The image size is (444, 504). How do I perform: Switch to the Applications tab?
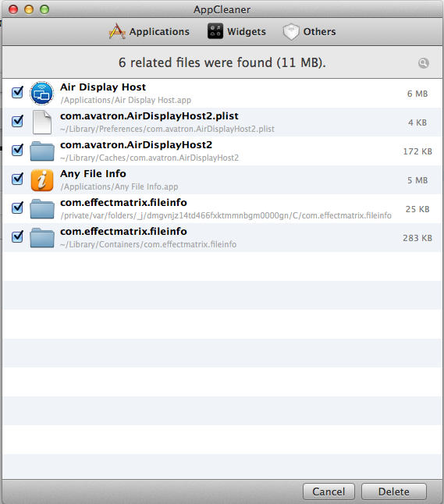pos(149,31)
